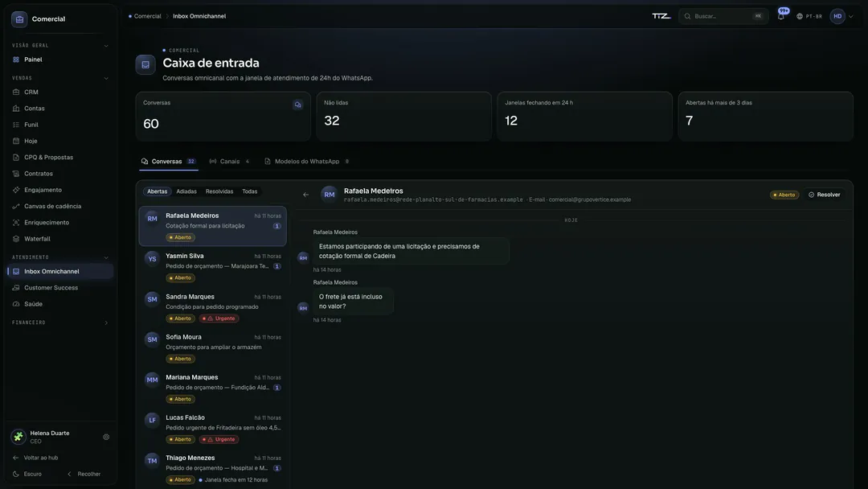Click the Recolher sidebar button

click(84, 474)
